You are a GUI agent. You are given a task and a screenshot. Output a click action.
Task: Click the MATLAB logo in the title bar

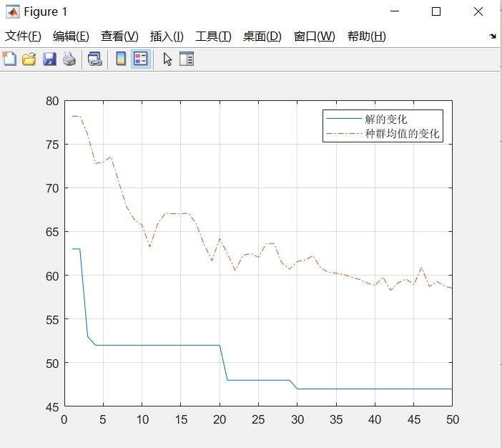coord(13,12)
